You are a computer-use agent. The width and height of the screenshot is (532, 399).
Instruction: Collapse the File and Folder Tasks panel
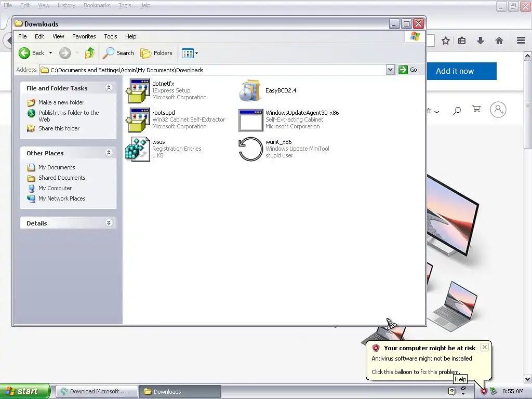click(109, 87)
